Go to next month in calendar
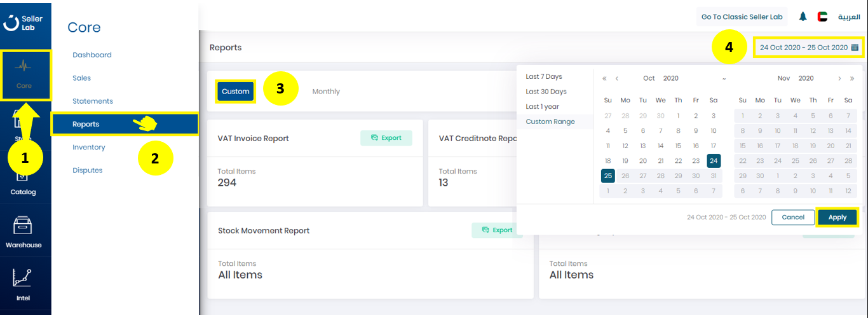This screenshot has width=868, height=318. (839, 78)
